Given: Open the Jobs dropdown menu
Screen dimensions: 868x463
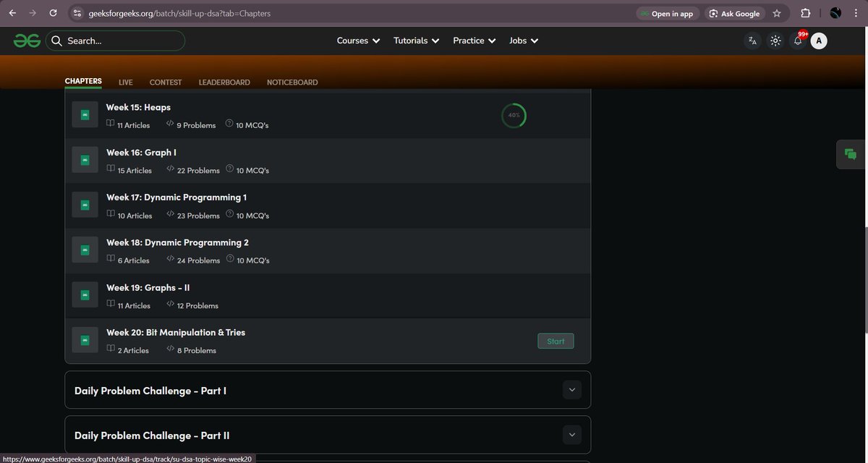Looking at the screenshot, I should 524,41.
